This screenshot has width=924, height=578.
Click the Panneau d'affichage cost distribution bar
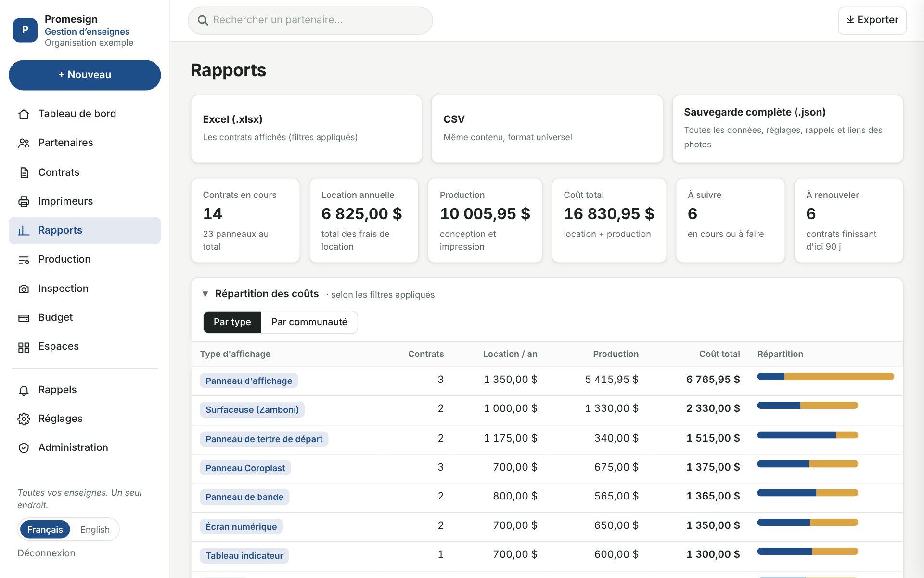tap(826, 376)
